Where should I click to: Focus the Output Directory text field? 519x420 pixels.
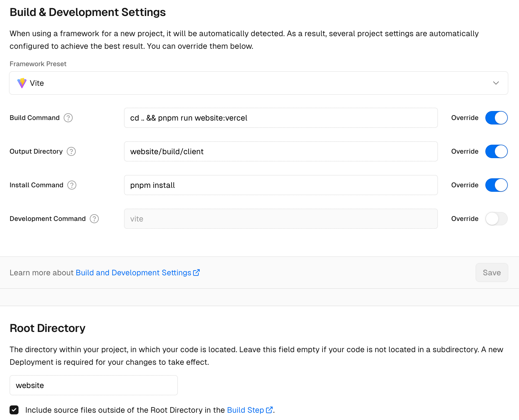[x=281, y=151]
